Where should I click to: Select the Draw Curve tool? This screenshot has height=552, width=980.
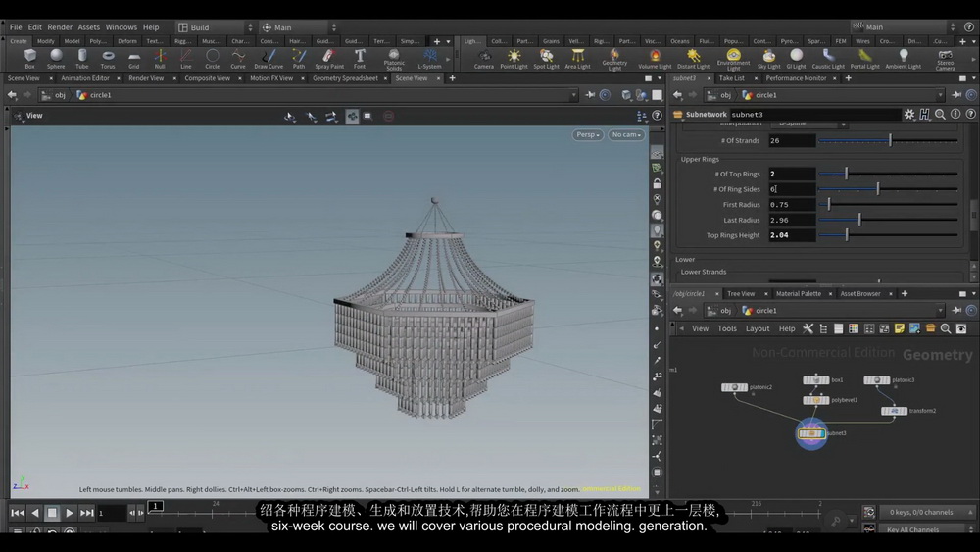coord(269,59)
